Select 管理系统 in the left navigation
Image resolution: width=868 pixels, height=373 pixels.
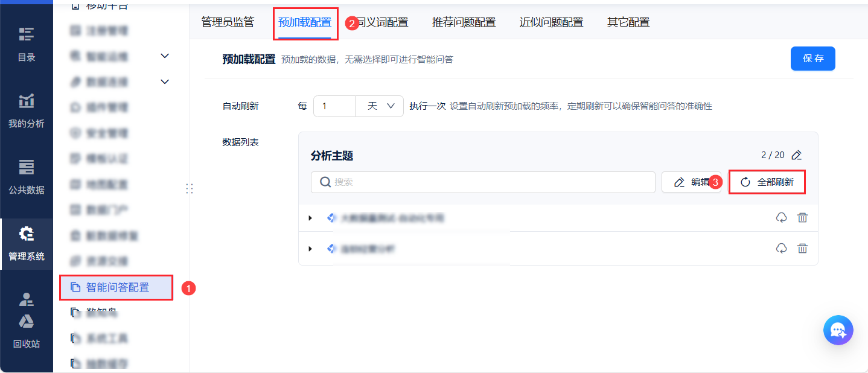tap(27, 244)
